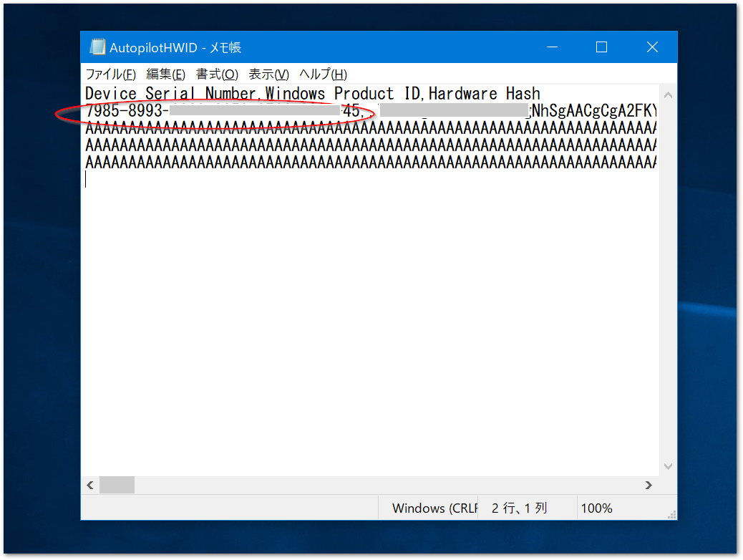This screenshot has height=560, width=743.
Task: Open the 書式(O) menu
Action: tap(217, 74)
